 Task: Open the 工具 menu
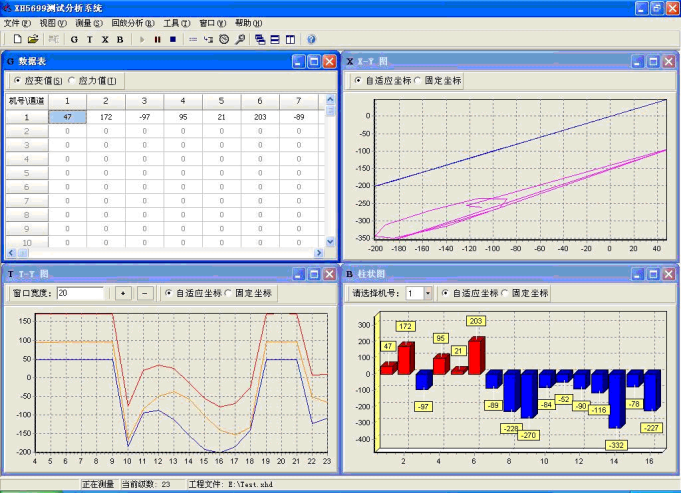[x=176, y=22]
